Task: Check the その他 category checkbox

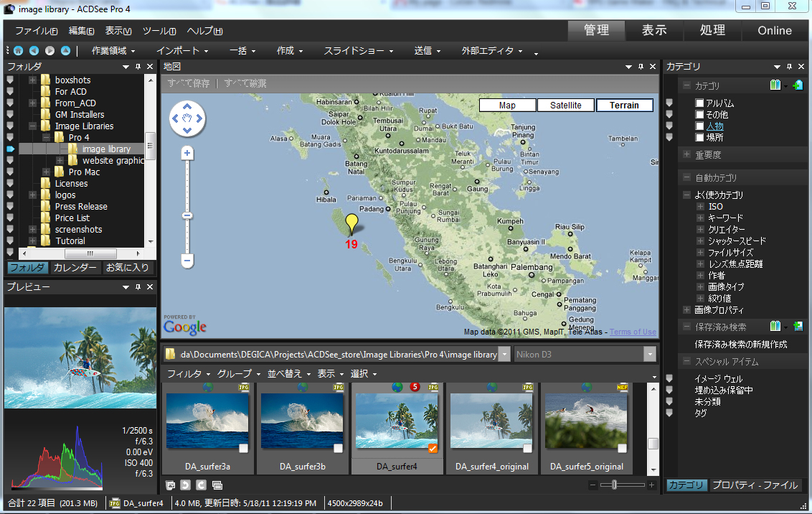Action: coord(699,115)
